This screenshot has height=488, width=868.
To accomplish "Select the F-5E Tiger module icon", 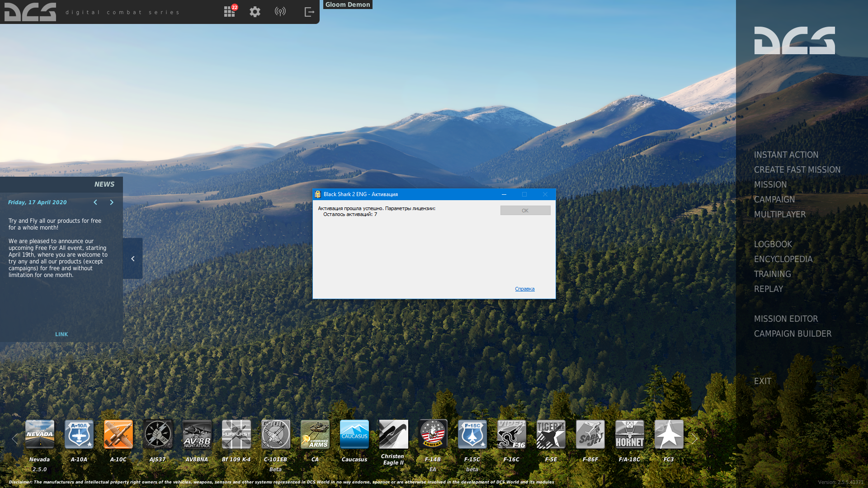I will pos(551,434).
